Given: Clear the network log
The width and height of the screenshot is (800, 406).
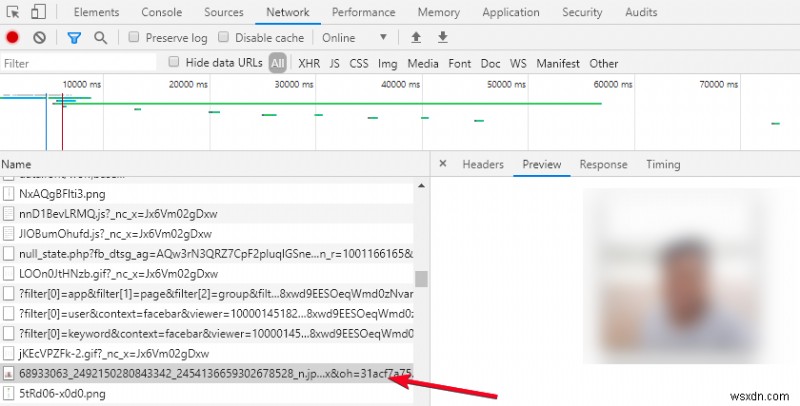Looking at the screenshot, I should coord(39,37).
